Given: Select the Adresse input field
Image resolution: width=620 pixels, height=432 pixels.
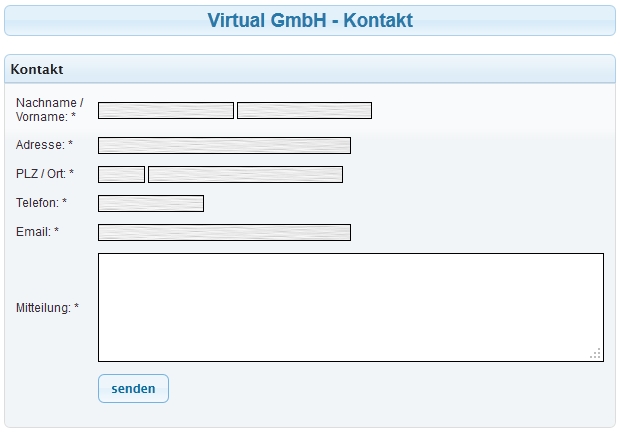Looking at the screenshot, I should pyautogui.click(x=224, y=146).
